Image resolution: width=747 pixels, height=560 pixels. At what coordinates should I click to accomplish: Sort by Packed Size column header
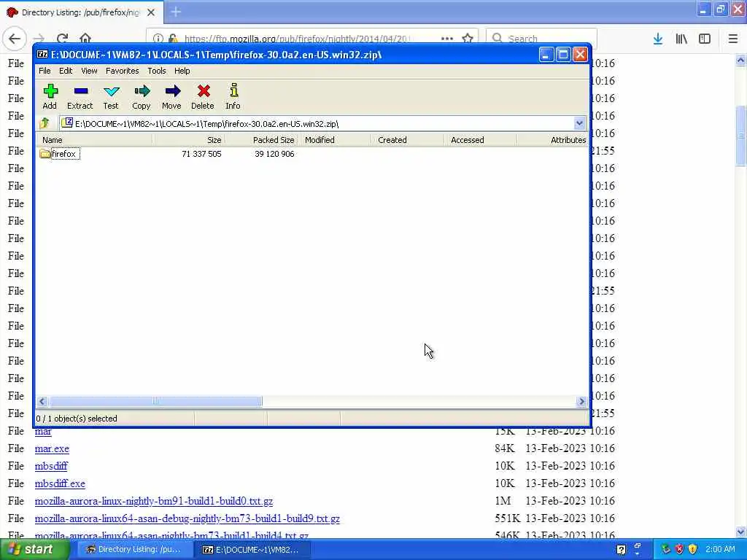tap(262, 140)
